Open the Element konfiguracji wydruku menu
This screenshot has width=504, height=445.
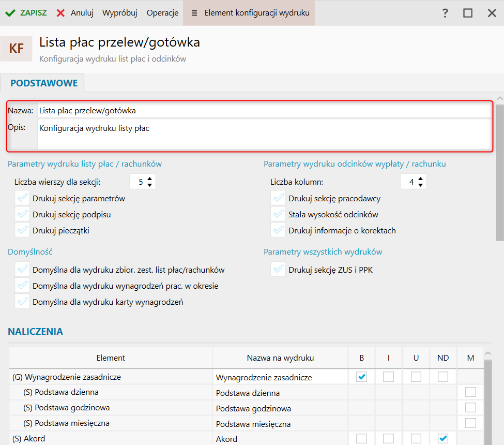249,13
